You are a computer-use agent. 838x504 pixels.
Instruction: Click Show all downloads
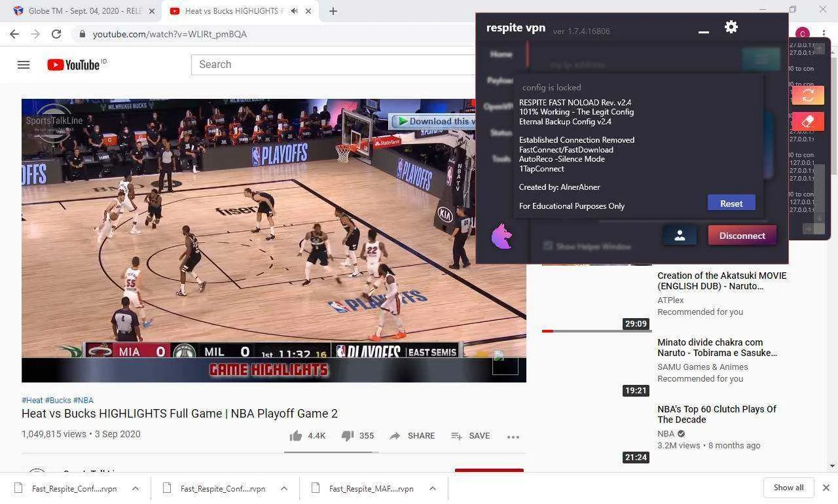(x=788, y=488)
